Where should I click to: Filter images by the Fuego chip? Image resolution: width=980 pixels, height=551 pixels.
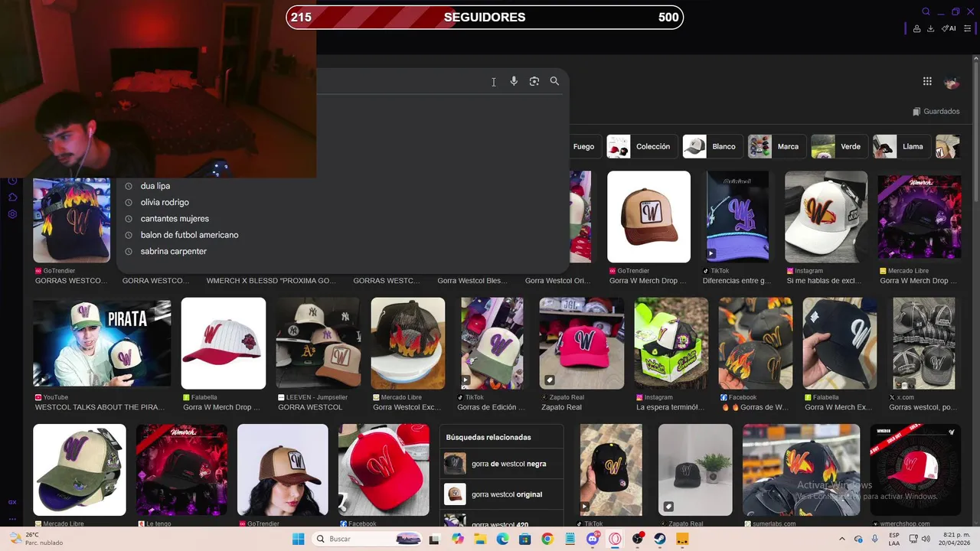(x=583, y=146)
